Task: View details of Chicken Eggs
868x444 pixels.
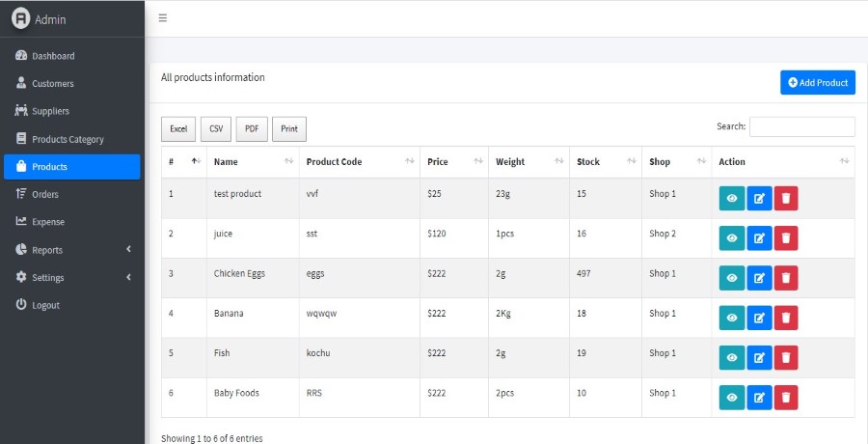Action: 732,278
